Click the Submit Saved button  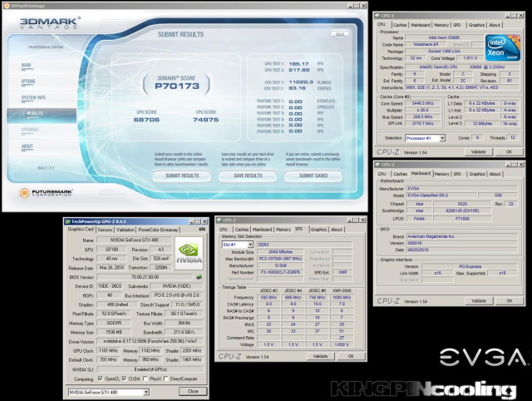point(313,176)
